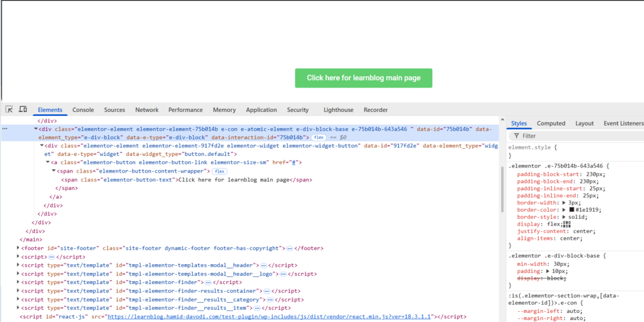Viewport: 644px width, 322px height.
Task: Open the react.min.js script source link
Action: (x=269, y=317)
